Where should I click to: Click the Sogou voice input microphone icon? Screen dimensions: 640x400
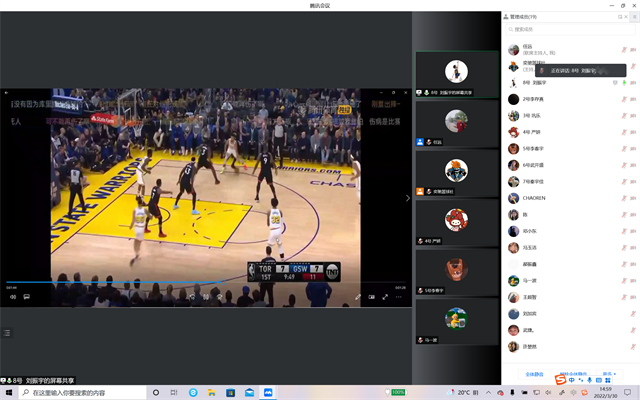click(x=589, y=380)
